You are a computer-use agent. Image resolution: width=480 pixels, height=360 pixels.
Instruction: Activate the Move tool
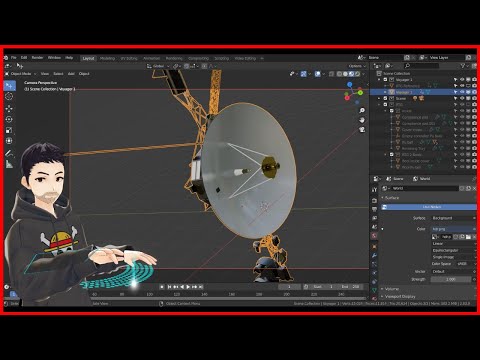[x=9, y=108]
